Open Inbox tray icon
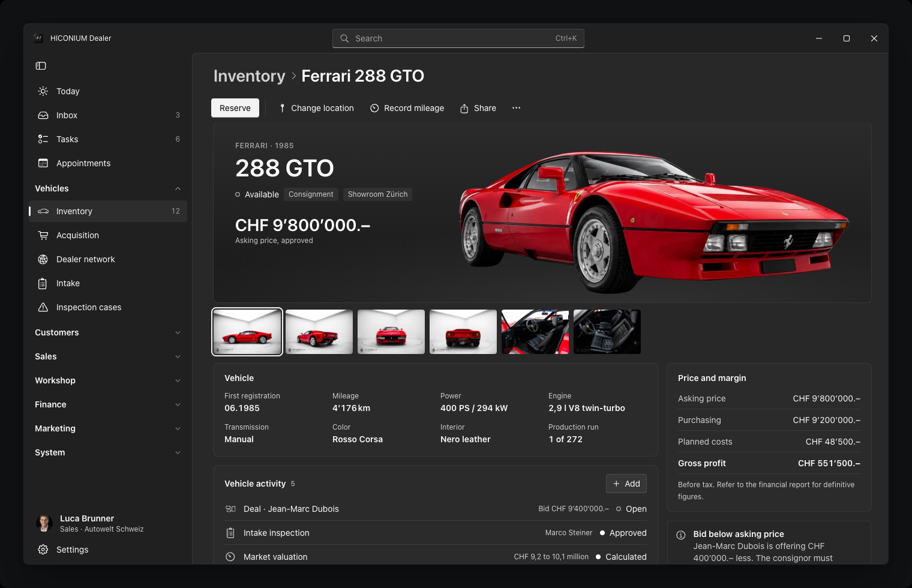Image resolution: width=912 pixels, height=588 pixels. tap(43, 115)
